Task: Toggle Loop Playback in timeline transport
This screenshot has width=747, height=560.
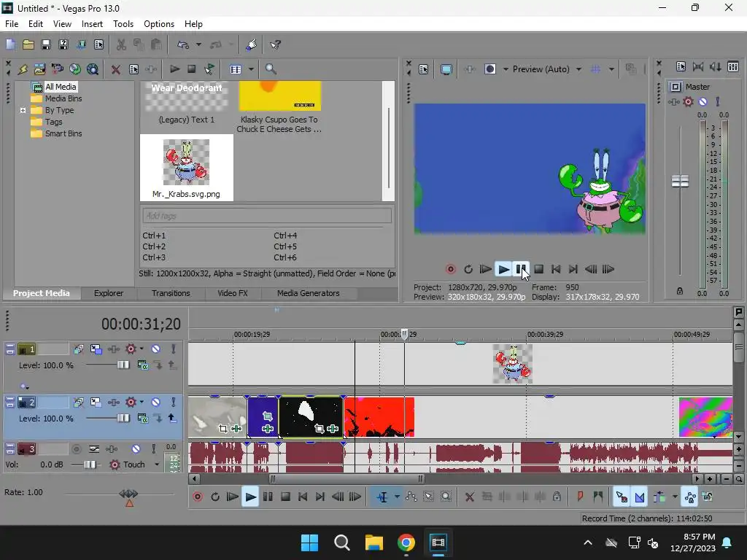Action: 215,497
